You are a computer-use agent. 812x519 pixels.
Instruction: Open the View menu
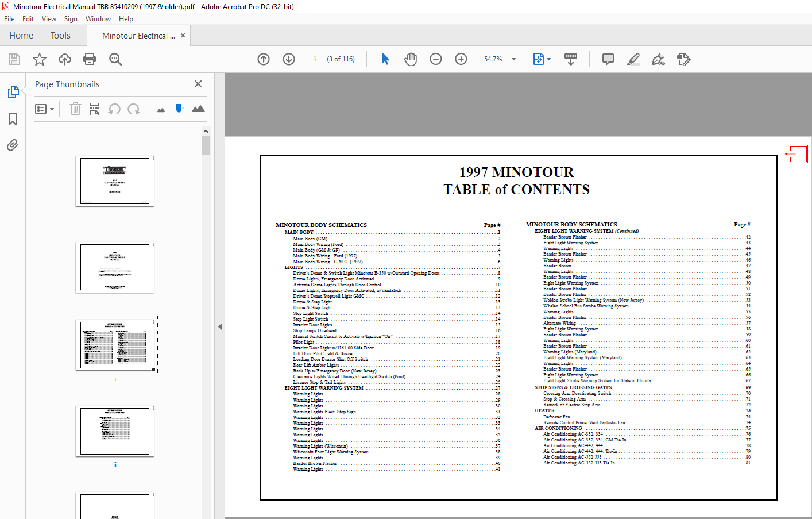(49, 19)
